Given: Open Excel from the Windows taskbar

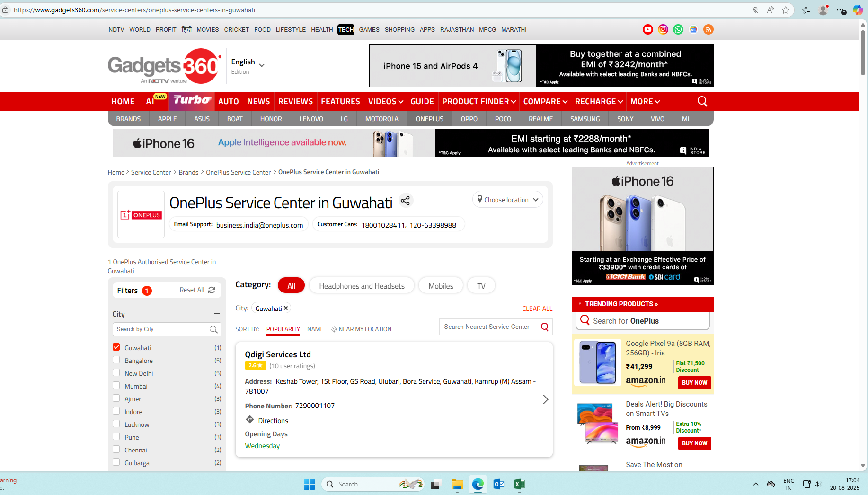Looking at the screenshot, I should click(519, 484).
